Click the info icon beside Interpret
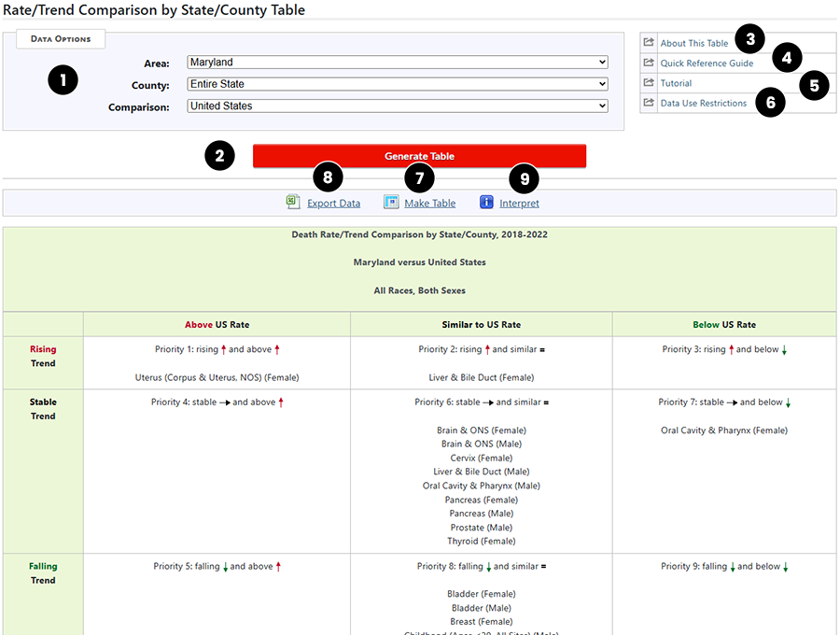The image size is (840, 635). pos(486,202)
